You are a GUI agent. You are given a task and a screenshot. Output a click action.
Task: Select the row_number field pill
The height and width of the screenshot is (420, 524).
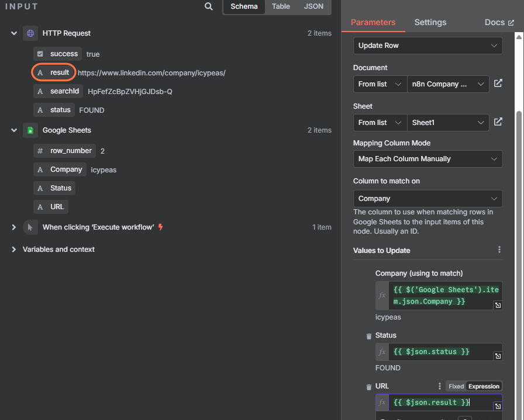click(64, 151)
